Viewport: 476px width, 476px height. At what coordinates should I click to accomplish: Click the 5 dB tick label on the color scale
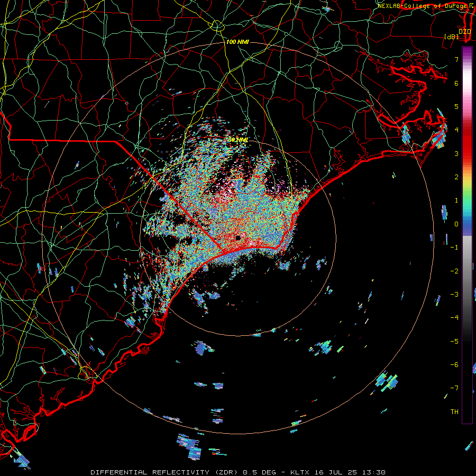[x=456, y=106]
